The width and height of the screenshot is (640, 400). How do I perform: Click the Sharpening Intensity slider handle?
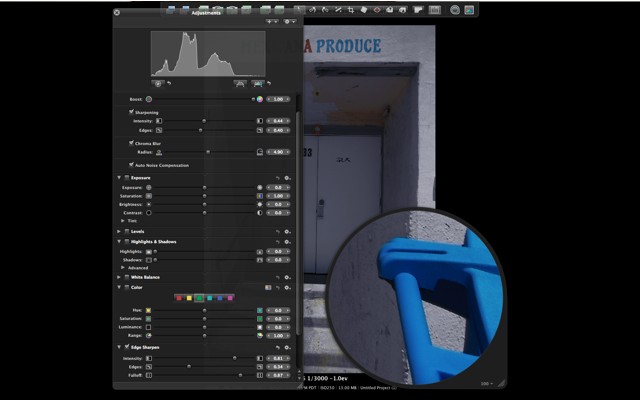tap(204, 121)
